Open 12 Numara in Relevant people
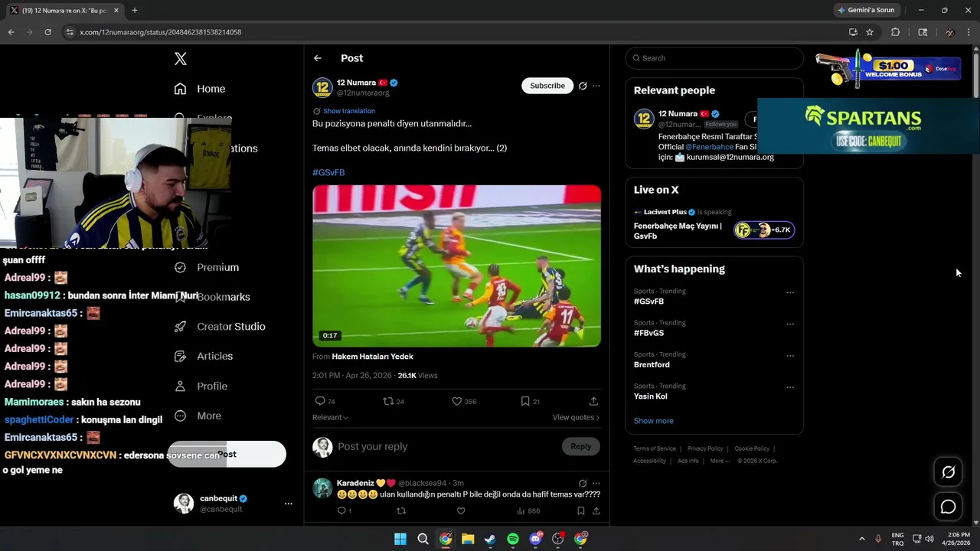Viewport: 980px width, 551px height. pyautogui.click(x=678, y=114)
